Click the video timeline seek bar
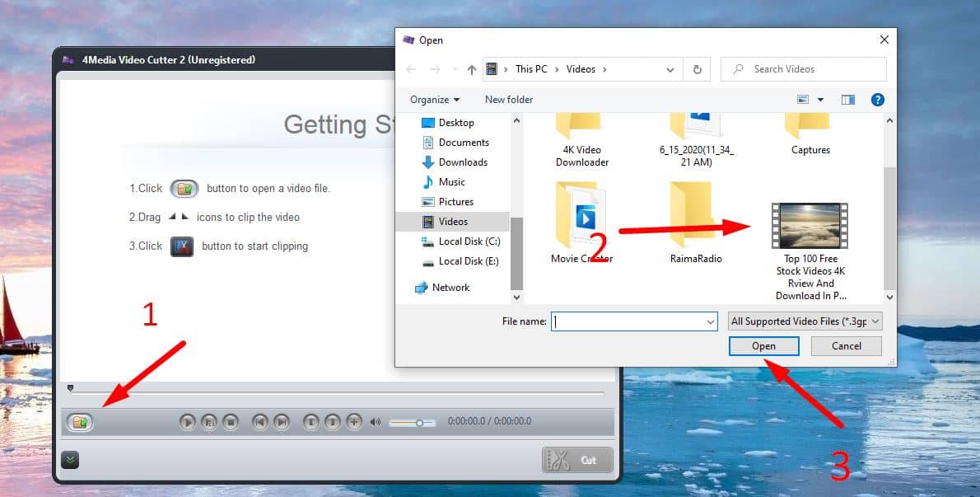Viewport: 980px width, 497px height. click(338, 393)
